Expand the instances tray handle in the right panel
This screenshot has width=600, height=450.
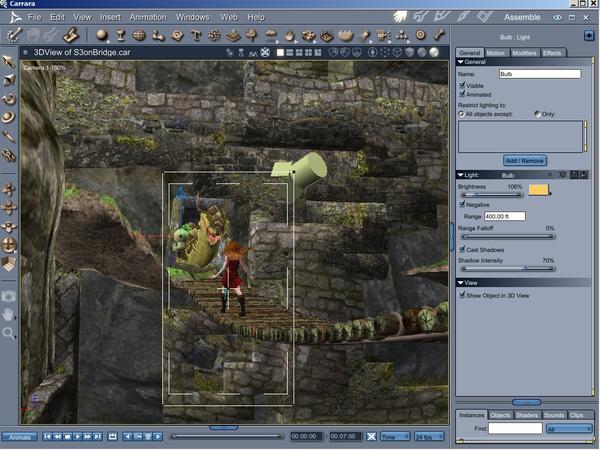(x=526, y=402)
